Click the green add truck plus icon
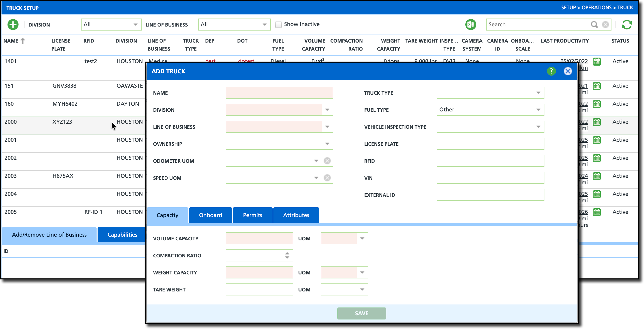This screenshot has width=644, height=329. pyautogui.click(x=13, y=25)
